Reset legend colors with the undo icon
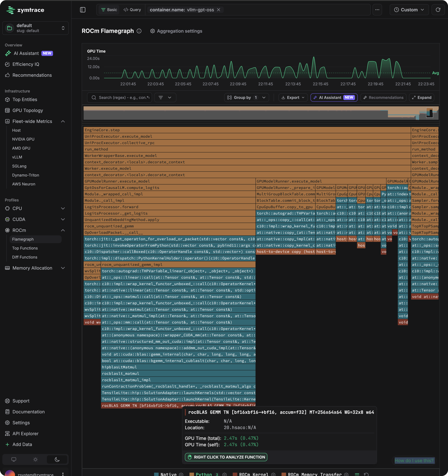This screenshot has width=448, height=476. point(366,474)
